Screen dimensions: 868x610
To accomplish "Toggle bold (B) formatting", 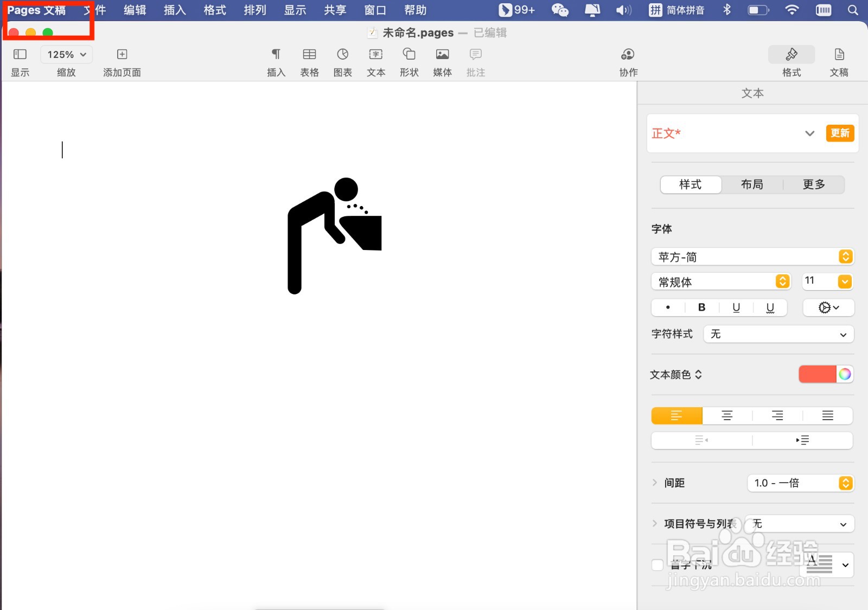I will 701,307.
